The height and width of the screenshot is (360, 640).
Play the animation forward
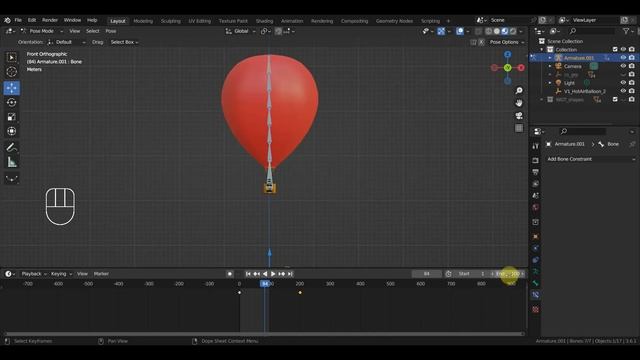[273, 274]
